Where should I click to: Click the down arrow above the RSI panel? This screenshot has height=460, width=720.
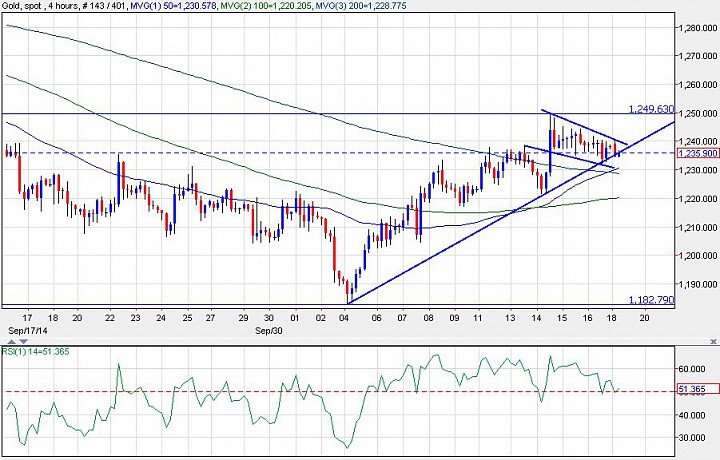23,342
